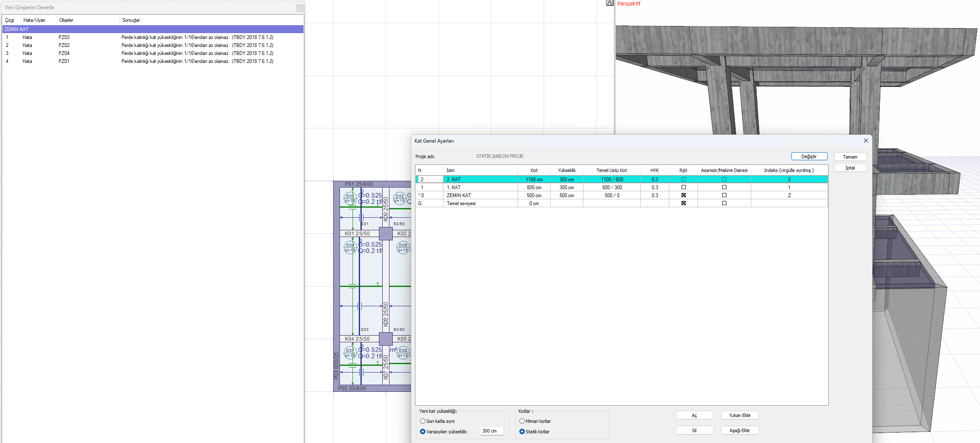Close the Veri Girişlerini Denetle panel

pyautogui.click(x=300, y=8)
